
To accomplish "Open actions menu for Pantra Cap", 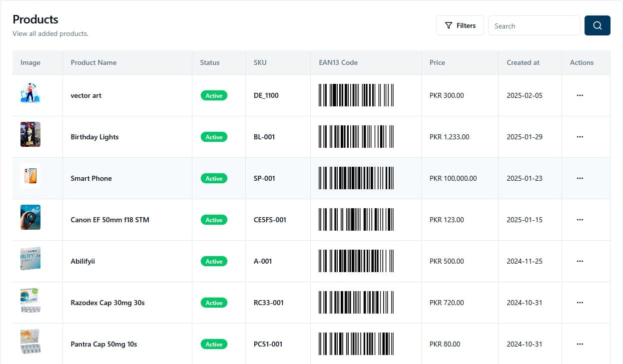I will pos(580,344).
